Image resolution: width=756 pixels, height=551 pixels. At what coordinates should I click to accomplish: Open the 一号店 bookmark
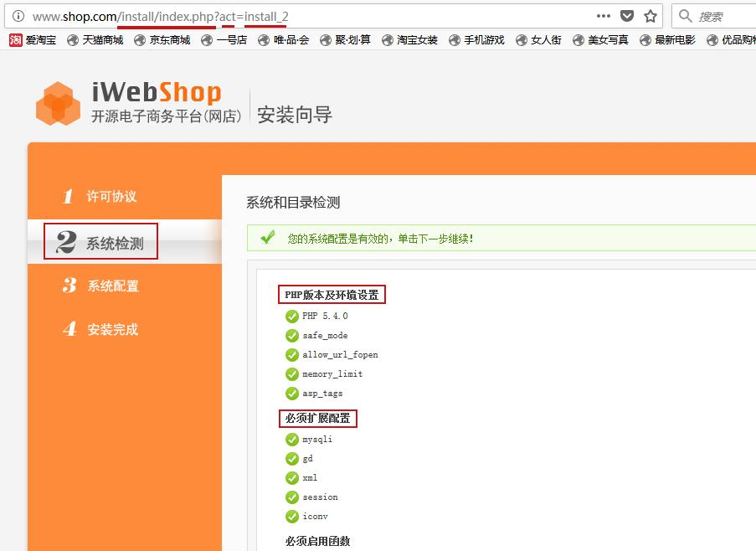click(x=224, y=40)
